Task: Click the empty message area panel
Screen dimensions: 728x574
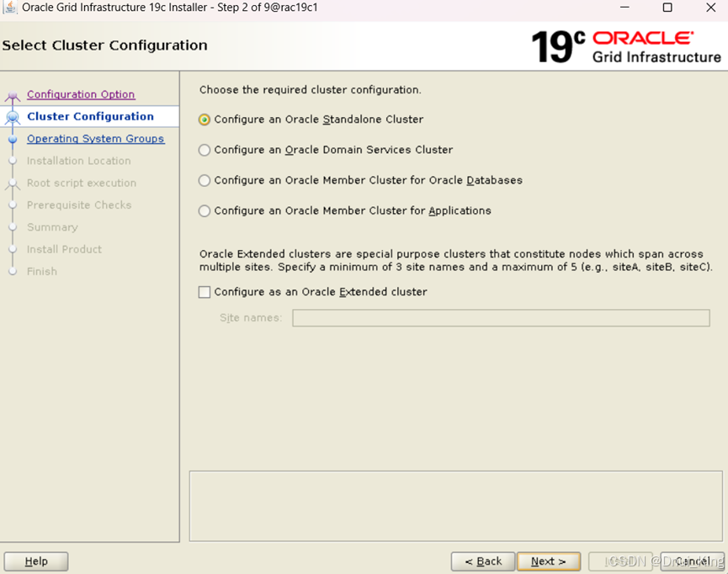Action: coord(455,506)
